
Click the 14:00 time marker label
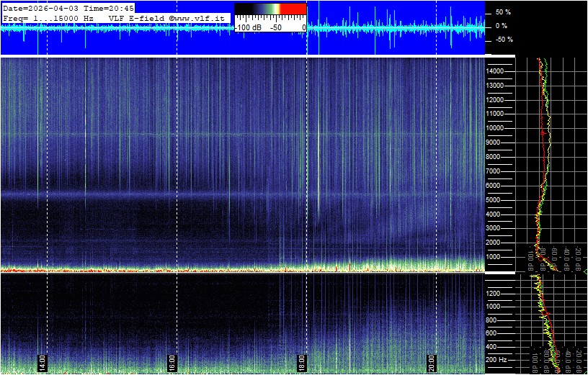(42, 363)
